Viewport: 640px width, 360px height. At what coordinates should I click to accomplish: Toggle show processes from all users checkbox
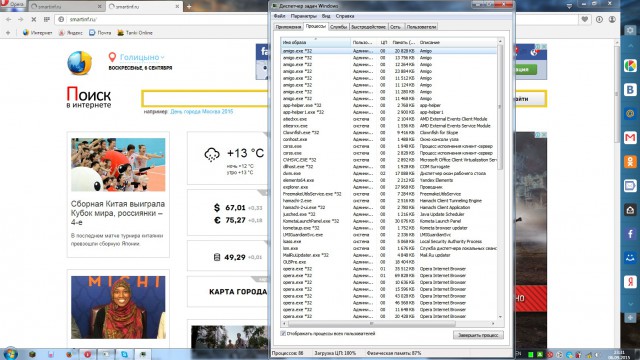[x=283, y=334]
